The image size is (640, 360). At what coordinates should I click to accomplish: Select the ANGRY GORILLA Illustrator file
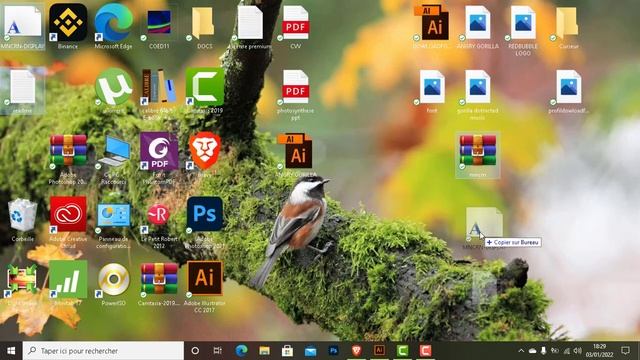pyautogui.click(x=296, y=154)
